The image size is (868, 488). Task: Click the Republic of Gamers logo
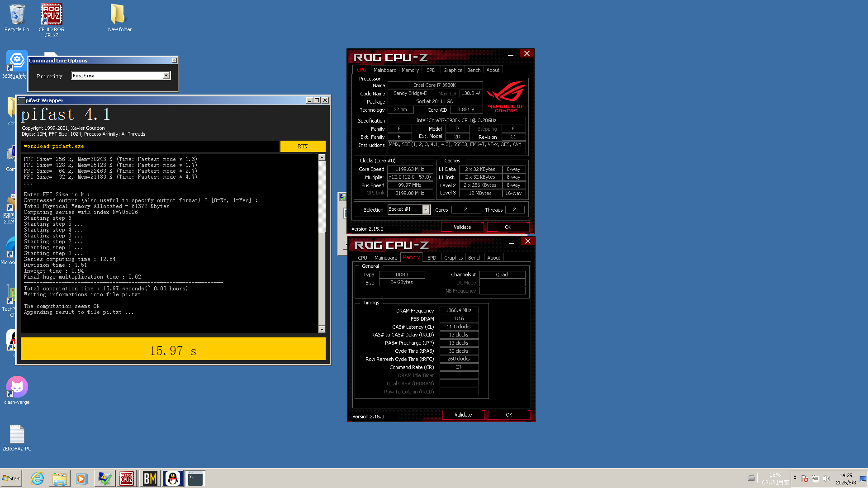point(506,96)
